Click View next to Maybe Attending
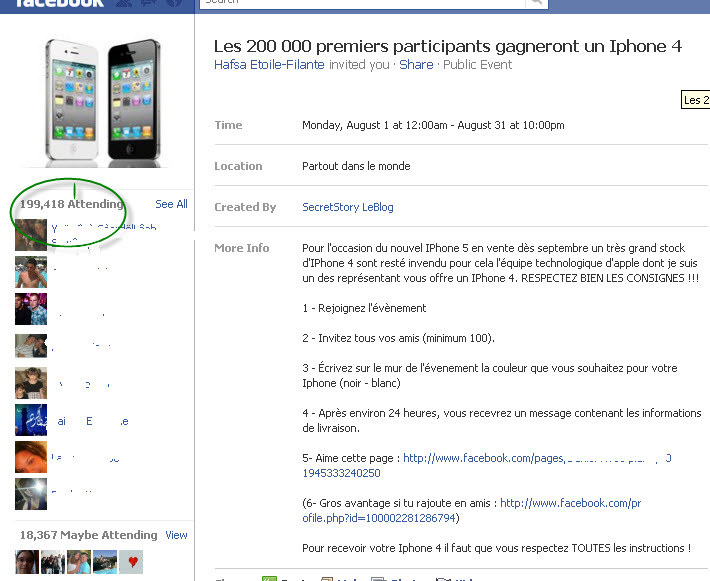The width and height of the screenshot is (710, 581). [x=176, y=535]
